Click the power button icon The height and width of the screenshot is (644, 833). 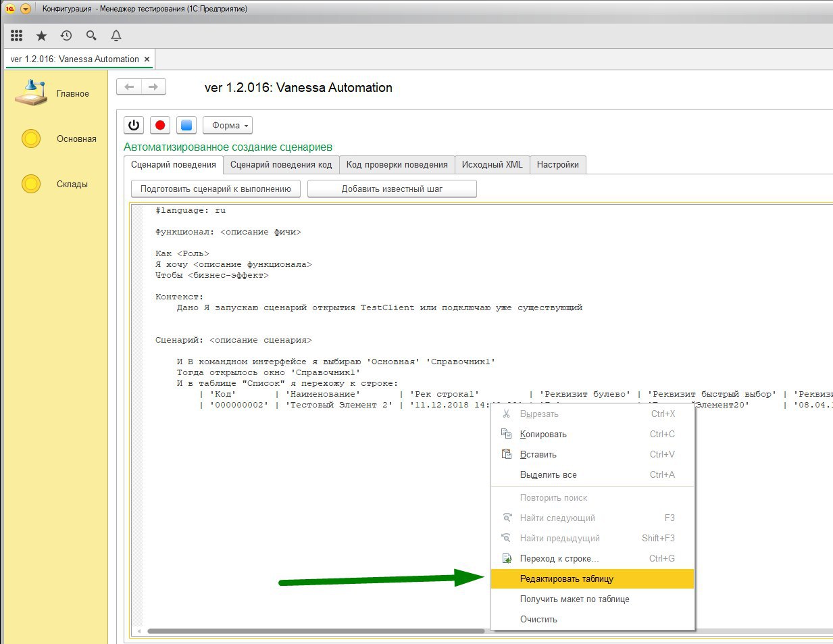[x=134, y=125]
